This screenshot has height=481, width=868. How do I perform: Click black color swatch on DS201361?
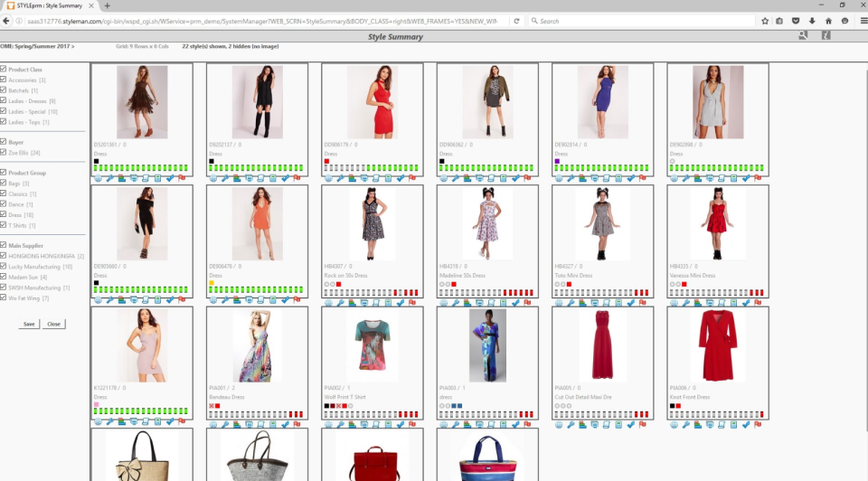[x=97, y=162]
